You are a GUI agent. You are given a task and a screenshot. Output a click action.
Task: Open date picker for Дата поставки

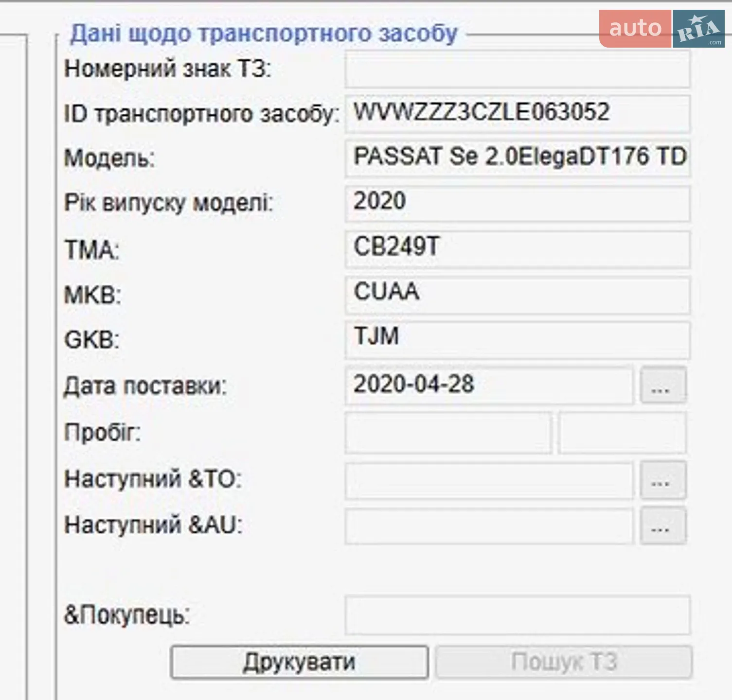click(663, 385)
